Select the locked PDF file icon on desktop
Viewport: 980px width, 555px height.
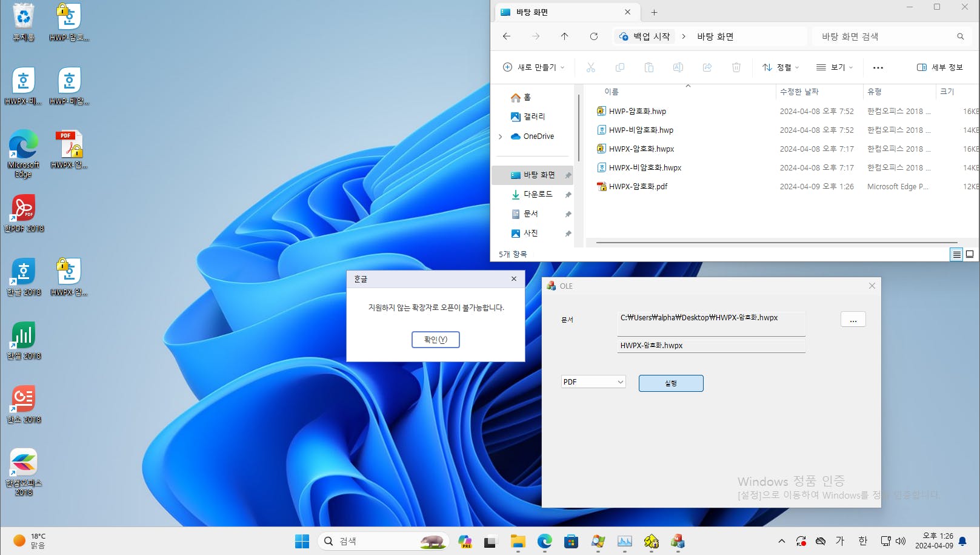[69, 150]
